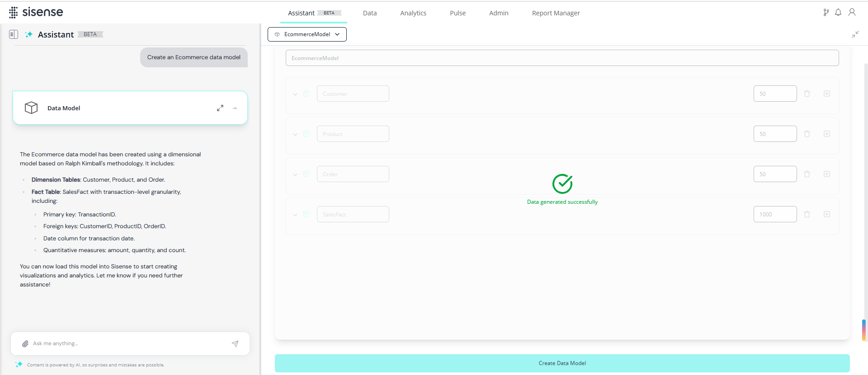Click the attachment paperclip icon
This screenshot has height=375, width=868.
pos(25,344)
